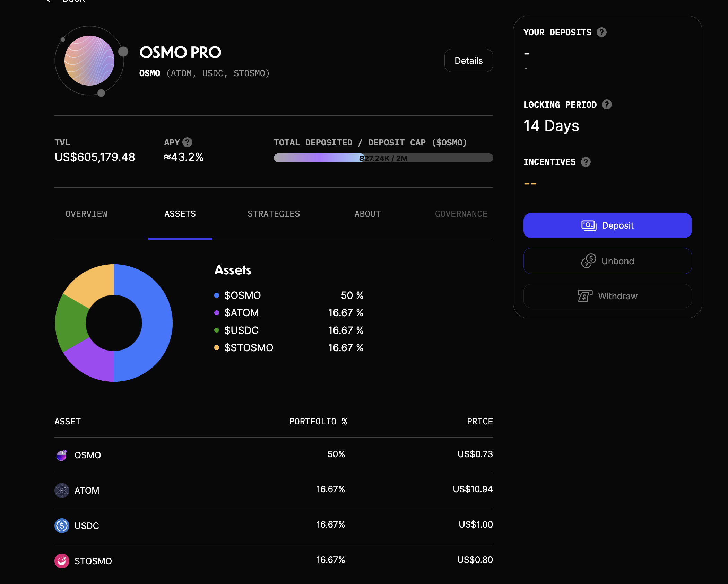Click the Incentives help question icon
Screen dimensions: 728x584
(x=586, y=162)
